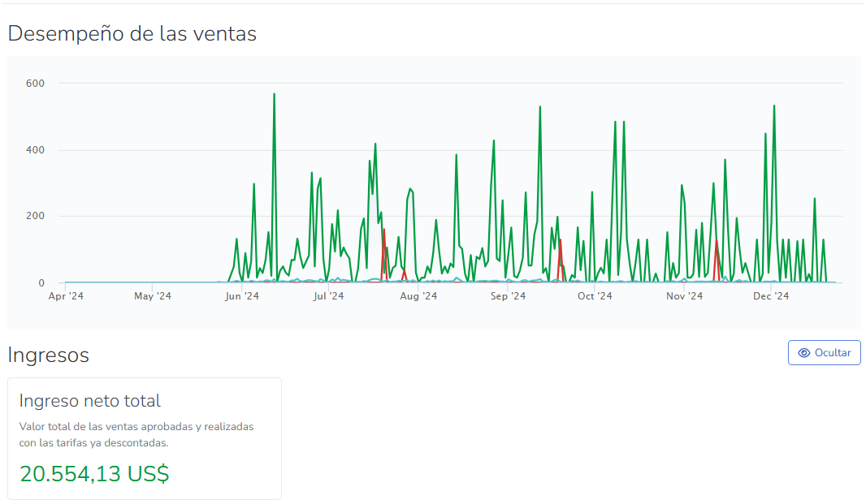866x504 pixels.
Task: Click the 'Ingreso neto total' card title
Action: point(89,401)
